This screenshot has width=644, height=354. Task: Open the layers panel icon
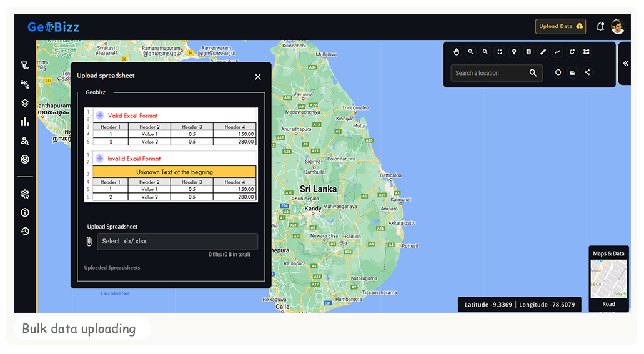pyautogui.click(x=25, y=102)
